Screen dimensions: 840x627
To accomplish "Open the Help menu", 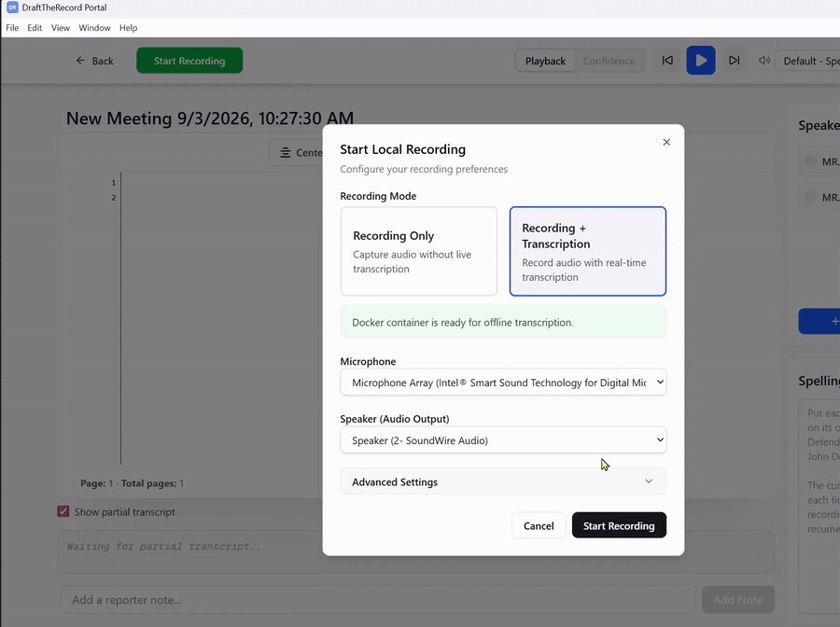I will [128, 28].
